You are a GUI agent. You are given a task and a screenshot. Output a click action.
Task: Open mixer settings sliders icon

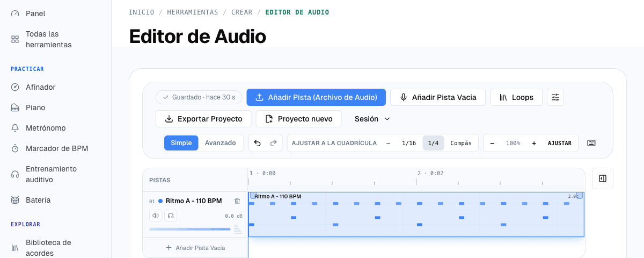tap(555, 97)
